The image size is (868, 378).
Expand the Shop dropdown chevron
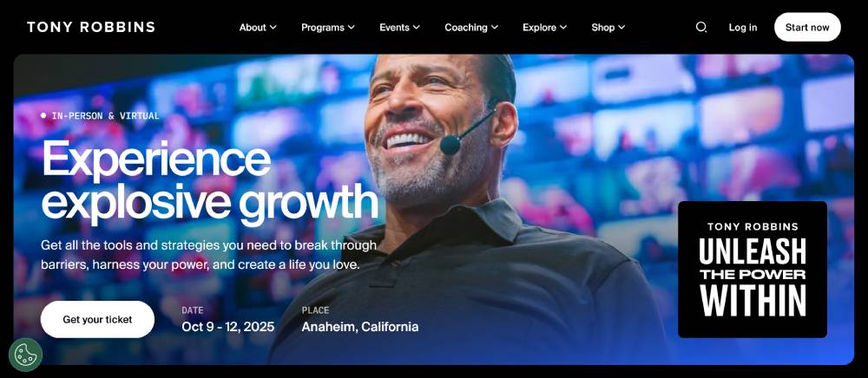[621, 27]
